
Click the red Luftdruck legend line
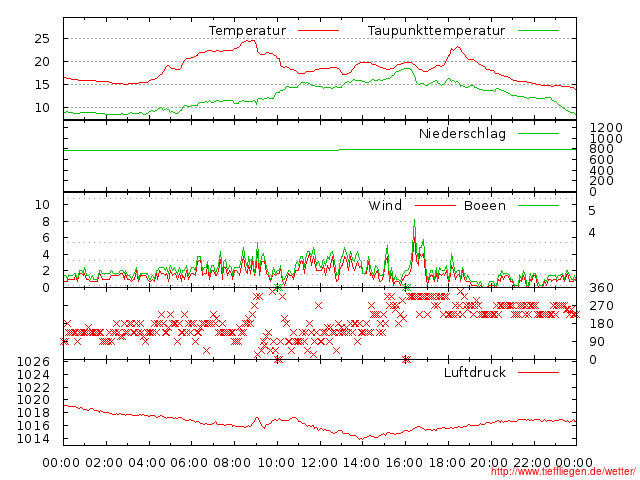point(538,372)
